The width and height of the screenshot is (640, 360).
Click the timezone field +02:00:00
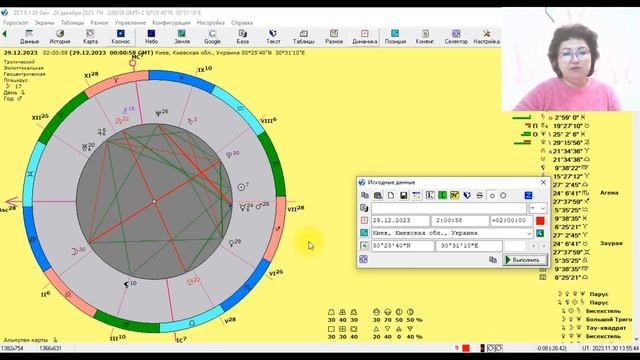point(512,220)
